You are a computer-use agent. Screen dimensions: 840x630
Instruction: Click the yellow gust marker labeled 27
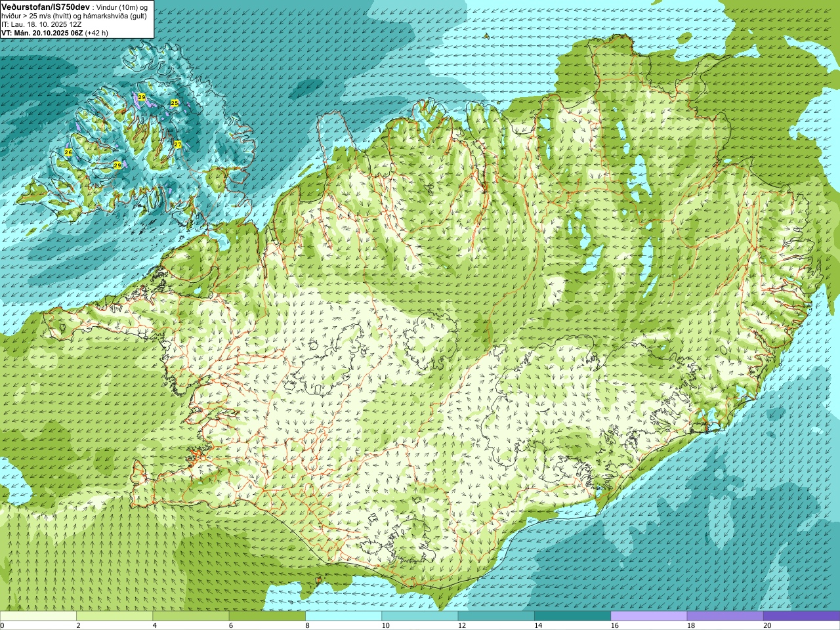pos(178,144)
